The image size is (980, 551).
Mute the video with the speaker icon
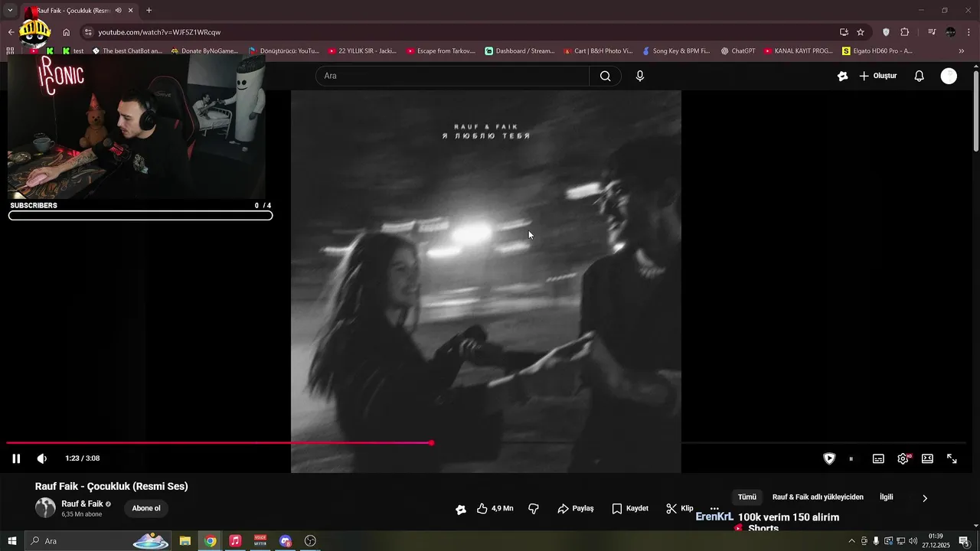(42, 458)
